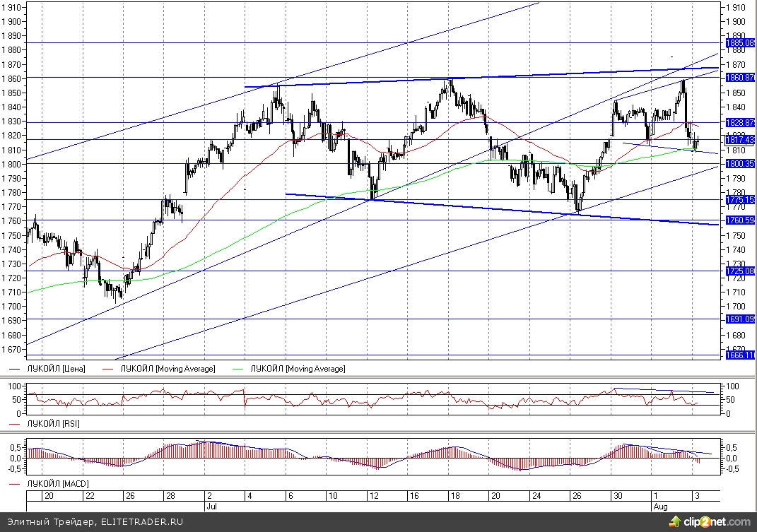This screenshot has width=757, height=532.
Task: Select the 1725.08 price level label
Action: pos(740,271)
